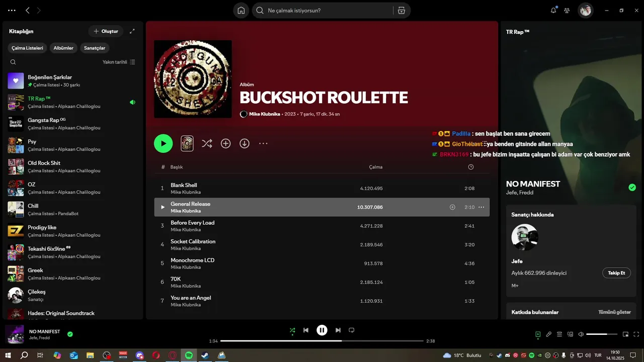Download the Buckshot Roulette album

tap(245, 144)
